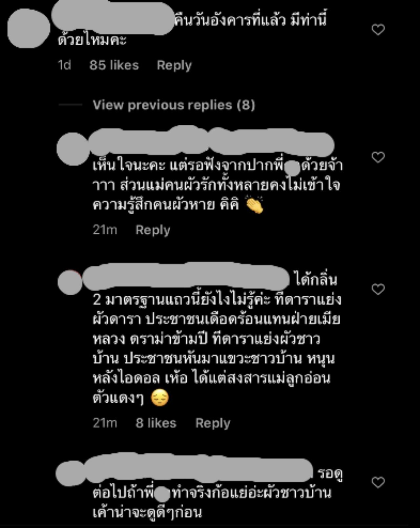Reply to the comment with 8 likes

213,423
